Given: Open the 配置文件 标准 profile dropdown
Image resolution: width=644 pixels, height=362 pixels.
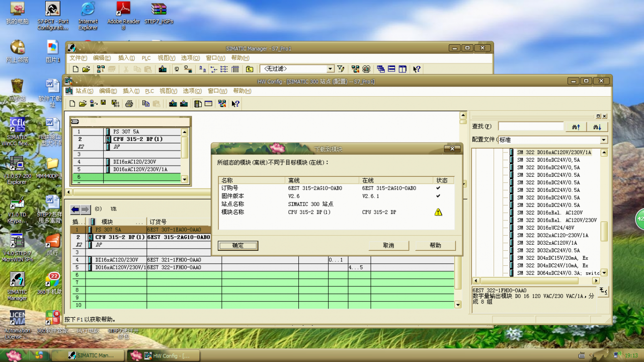Looking at the screenshot, I should point(604,140).
